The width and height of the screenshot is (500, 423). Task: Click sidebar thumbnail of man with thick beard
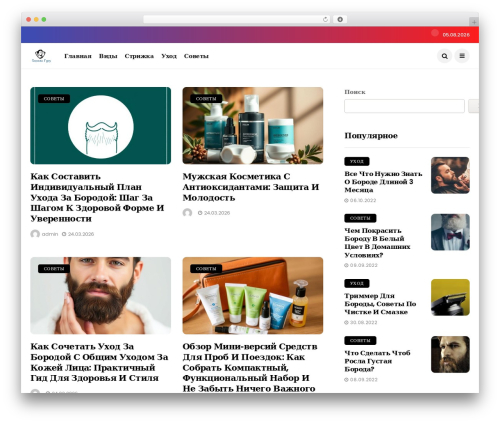pos(450,354)
